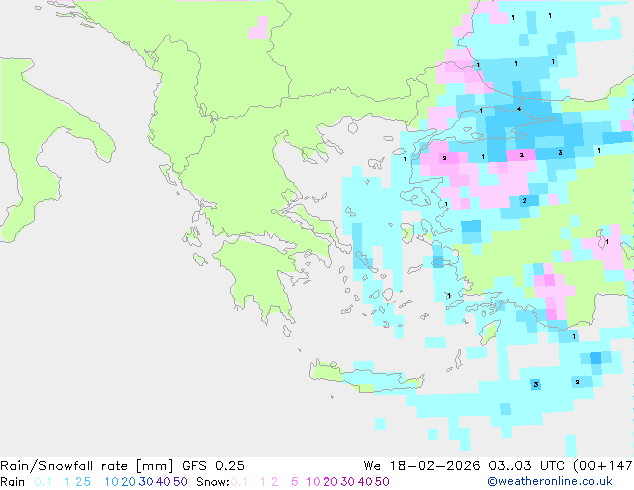Select the Snow legend value 10
634x490 pixels.
tap(313, 482)
